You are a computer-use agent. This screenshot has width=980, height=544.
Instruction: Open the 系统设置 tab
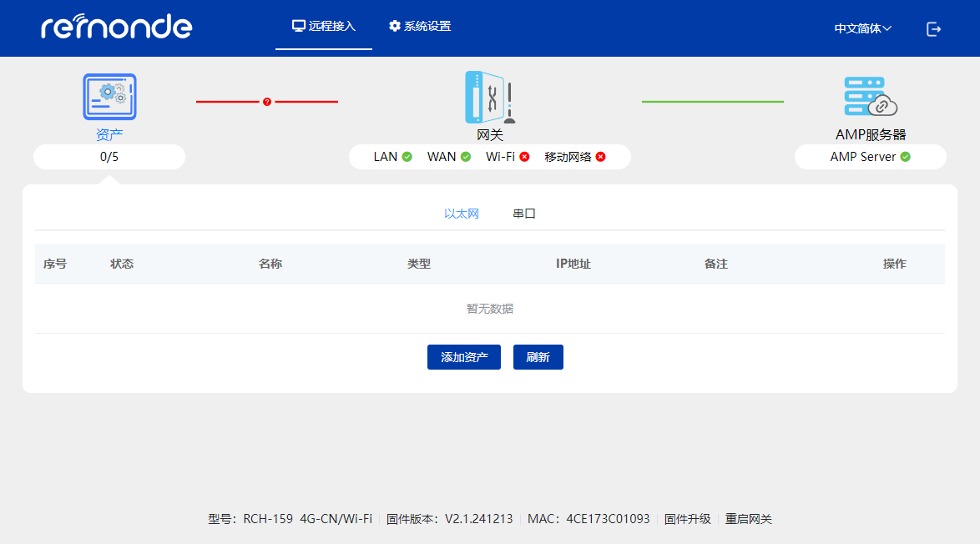[x=420, y=26]
